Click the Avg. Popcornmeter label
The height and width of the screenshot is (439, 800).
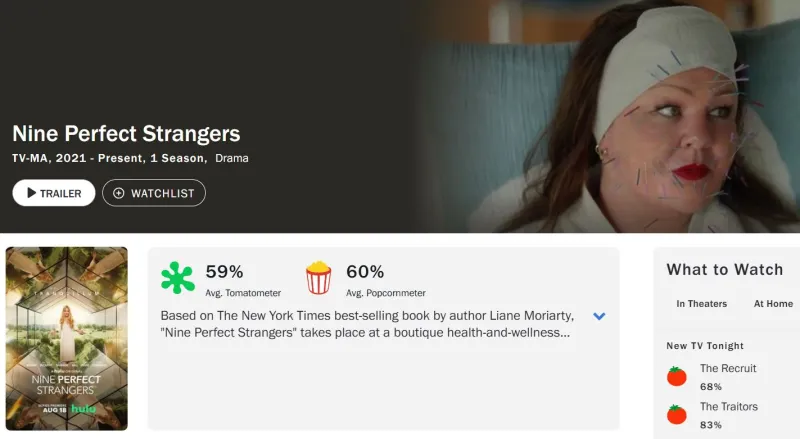point(386,293)
